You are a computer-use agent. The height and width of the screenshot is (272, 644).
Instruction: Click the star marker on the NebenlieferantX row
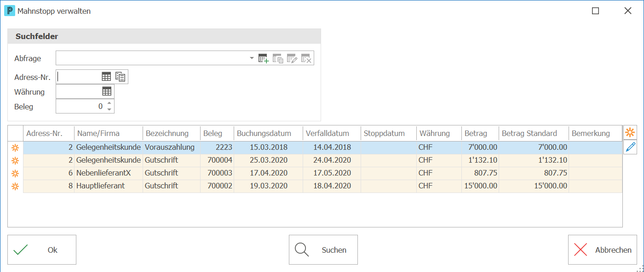pos(15,173)
